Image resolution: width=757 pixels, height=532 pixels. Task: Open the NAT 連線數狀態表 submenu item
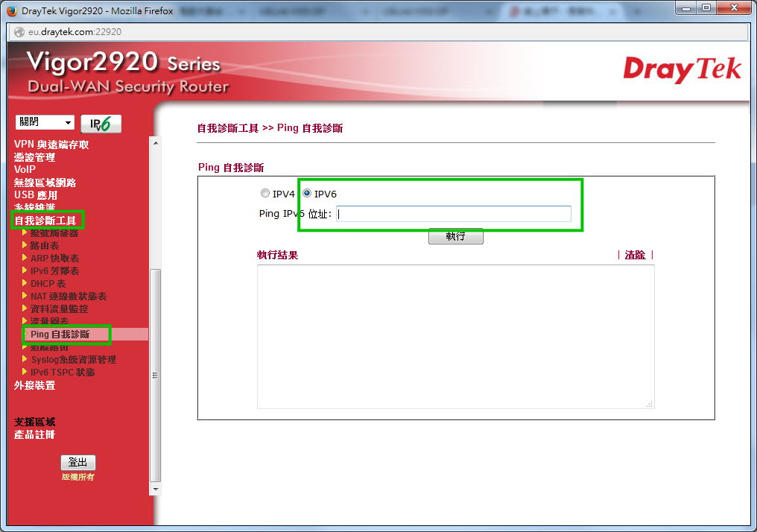pos(69,296)
